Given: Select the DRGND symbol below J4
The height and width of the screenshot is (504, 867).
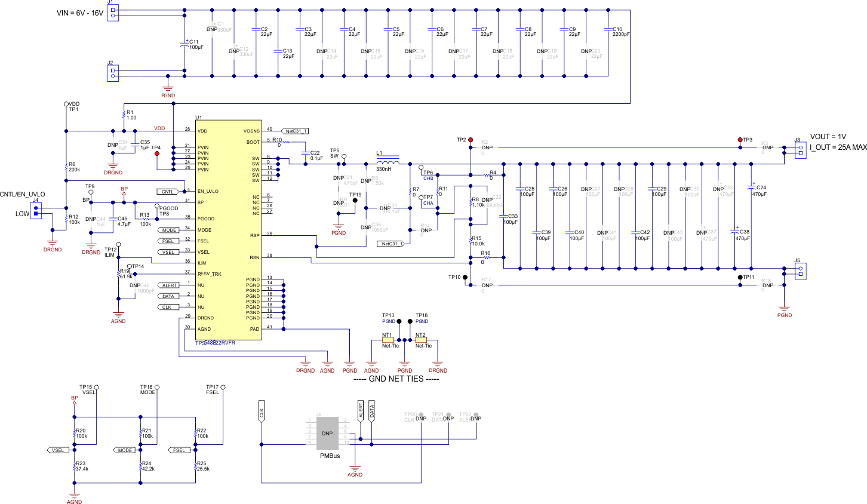Looking at the screenshot, I should click(x=53, y=245).
